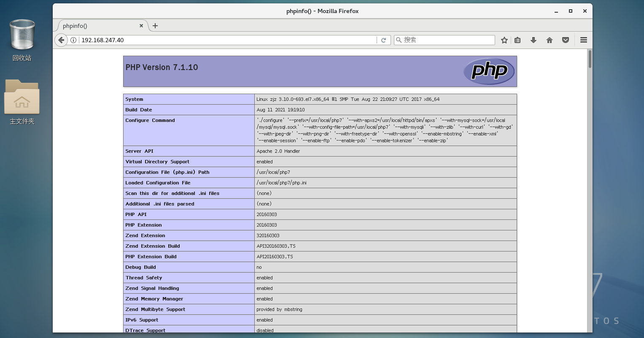Click the Zend Extension value 320160303
This screenshot has width=644, height=338.
tap(268, 235)
